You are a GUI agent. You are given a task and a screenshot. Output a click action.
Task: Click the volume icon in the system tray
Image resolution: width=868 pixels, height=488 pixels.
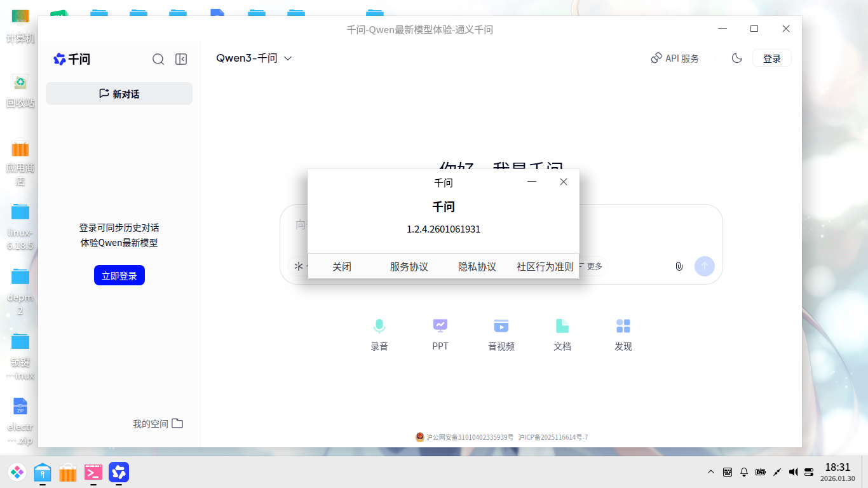coord(792,472)
